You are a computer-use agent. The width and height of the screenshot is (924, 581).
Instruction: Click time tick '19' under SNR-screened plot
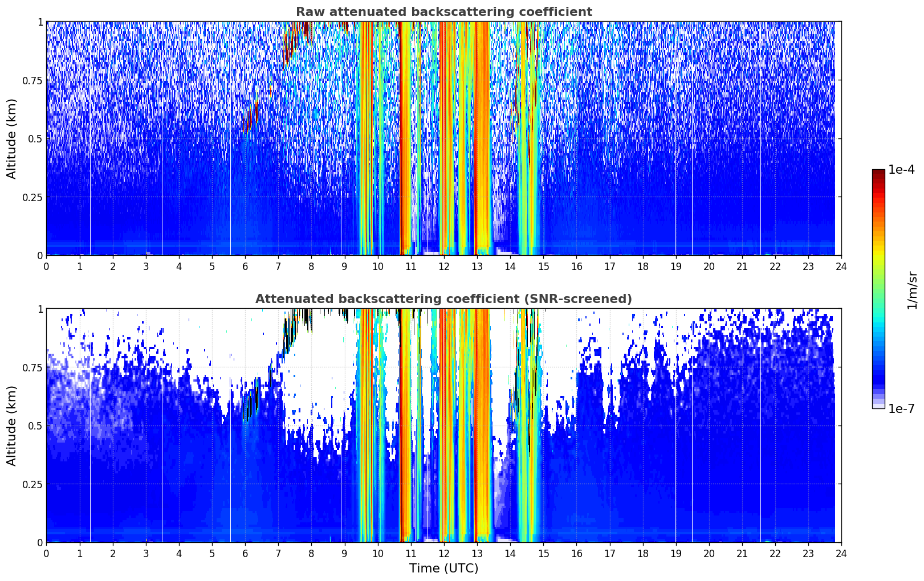[676, 553]
